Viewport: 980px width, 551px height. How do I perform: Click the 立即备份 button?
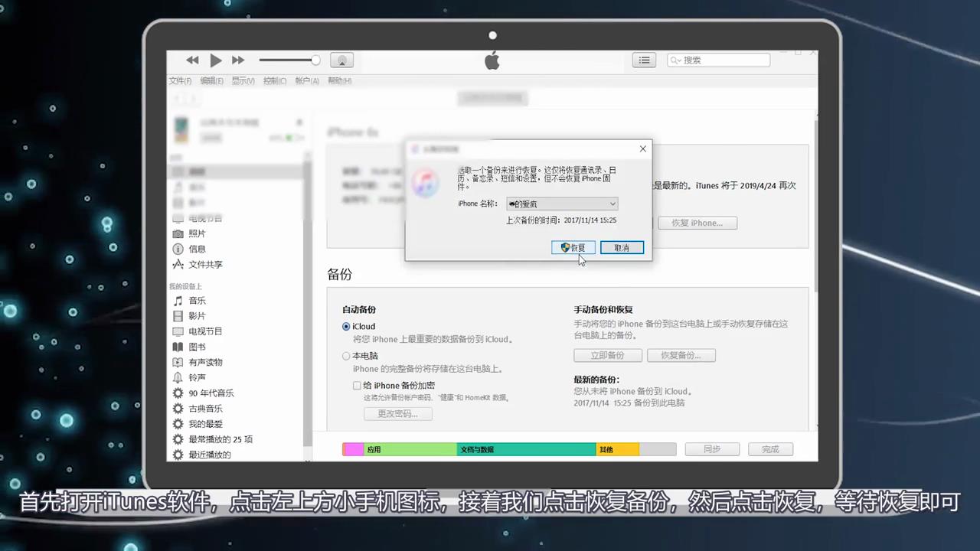tap(607, 355)
